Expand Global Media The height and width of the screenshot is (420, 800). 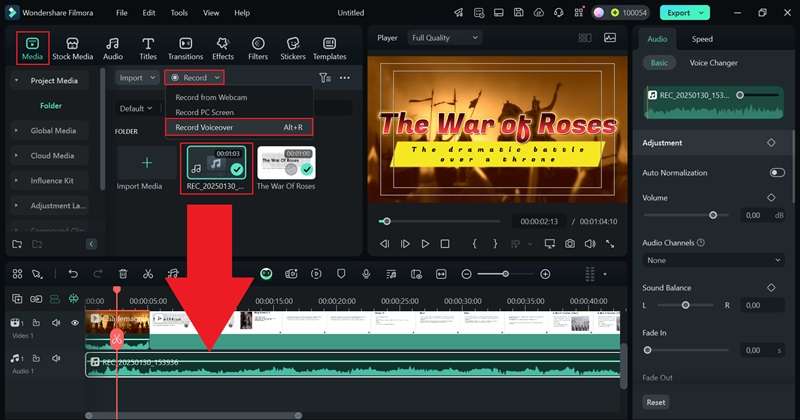click(16, 131)
